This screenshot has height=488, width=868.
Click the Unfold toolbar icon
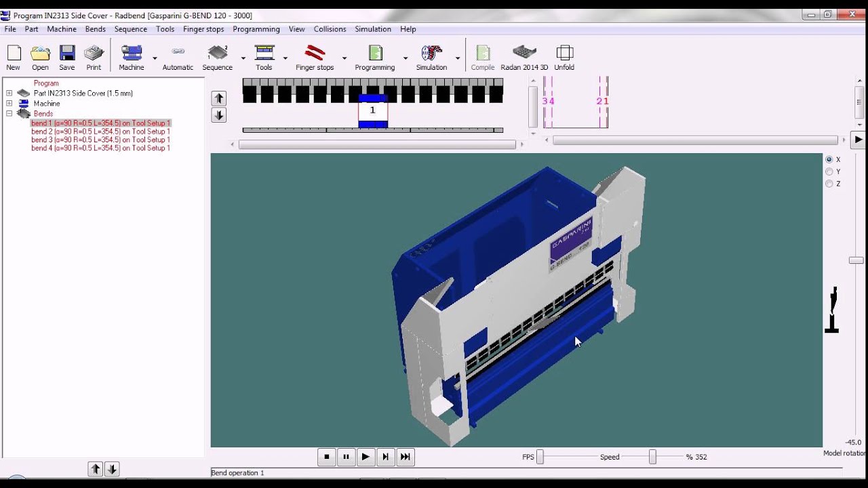[x=564, y=54]
